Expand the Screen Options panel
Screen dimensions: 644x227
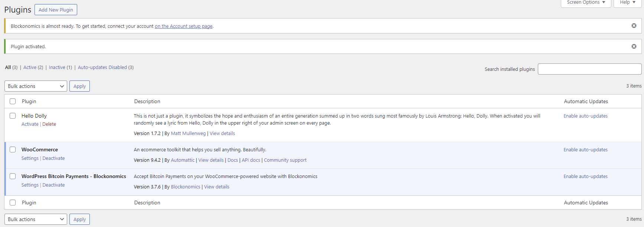point(586,3)
